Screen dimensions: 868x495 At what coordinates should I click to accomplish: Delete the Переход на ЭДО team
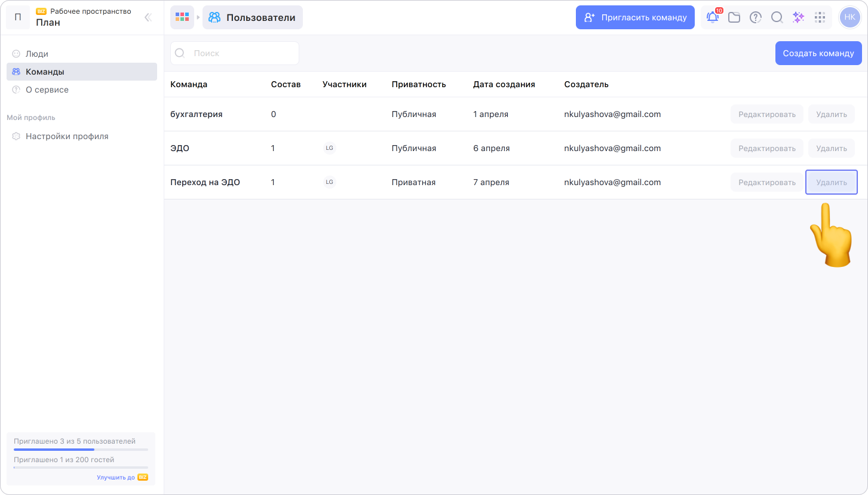coord(831,182)
